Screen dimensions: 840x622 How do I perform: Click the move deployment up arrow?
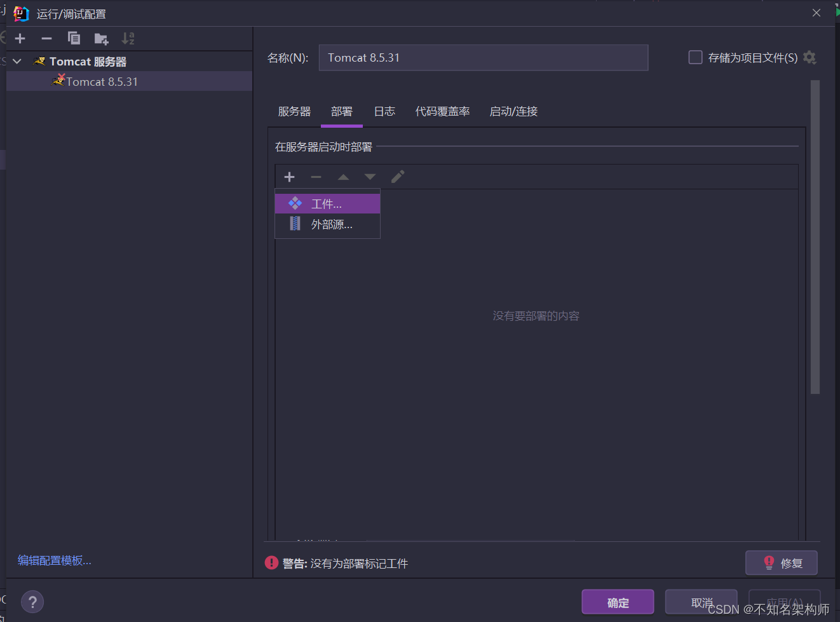click(342, 177)
